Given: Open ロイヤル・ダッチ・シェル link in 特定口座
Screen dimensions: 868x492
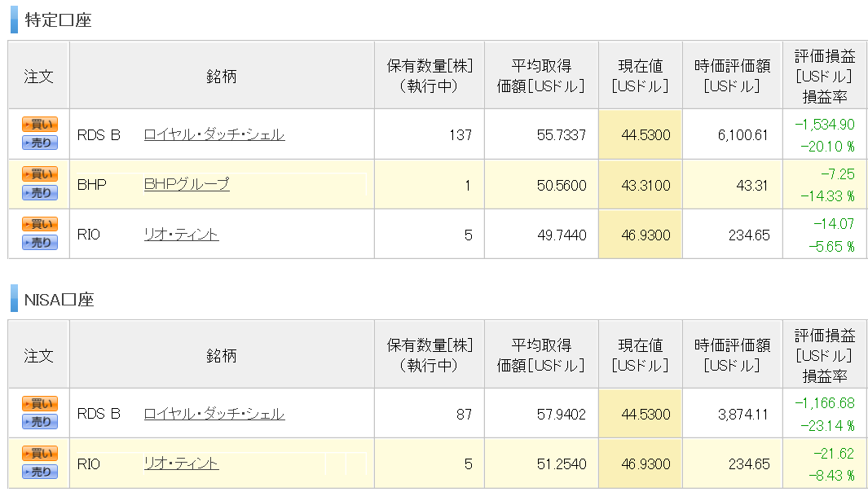Looking at the screenshot, I should pyautogui.click(x=214, y=134).
